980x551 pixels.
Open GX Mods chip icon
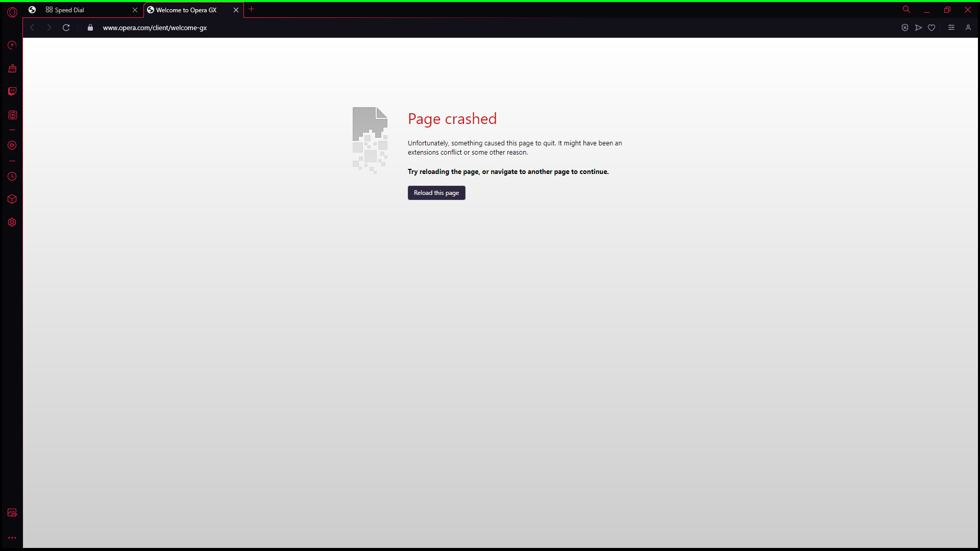[12, 115]
